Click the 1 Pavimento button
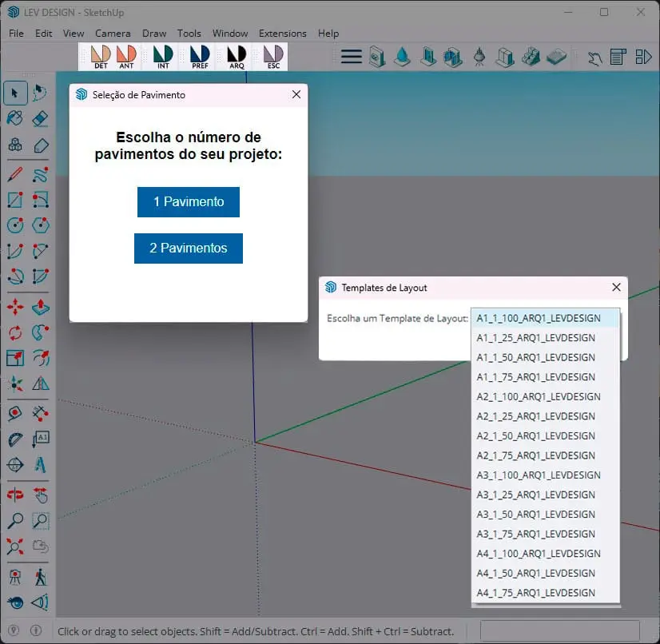660x644 pixels. tap(188, 202)
